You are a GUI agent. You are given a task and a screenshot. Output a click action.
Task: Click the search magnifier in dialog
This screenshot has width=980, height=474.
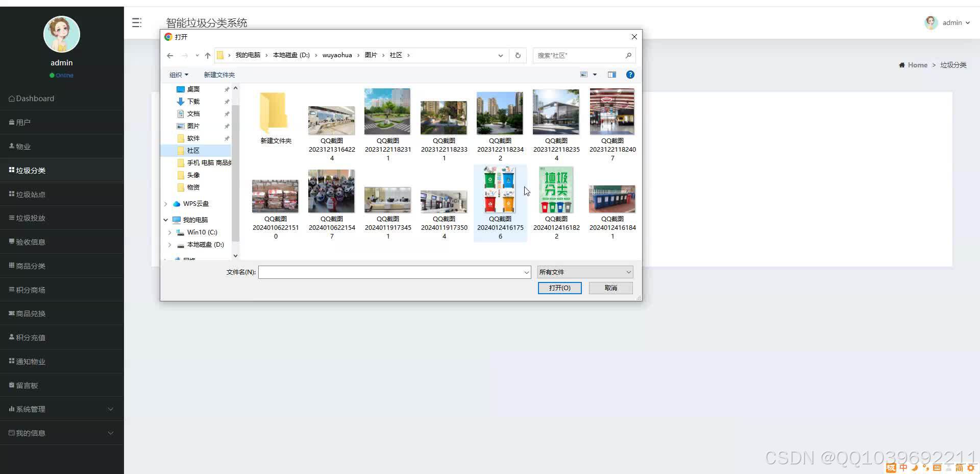pos(628,55)
